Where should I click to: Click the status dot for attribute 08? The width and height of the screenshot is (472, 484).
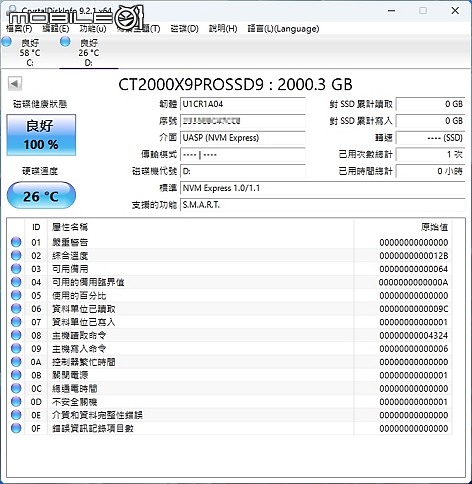pyautogui.click(x=16, y=335)
